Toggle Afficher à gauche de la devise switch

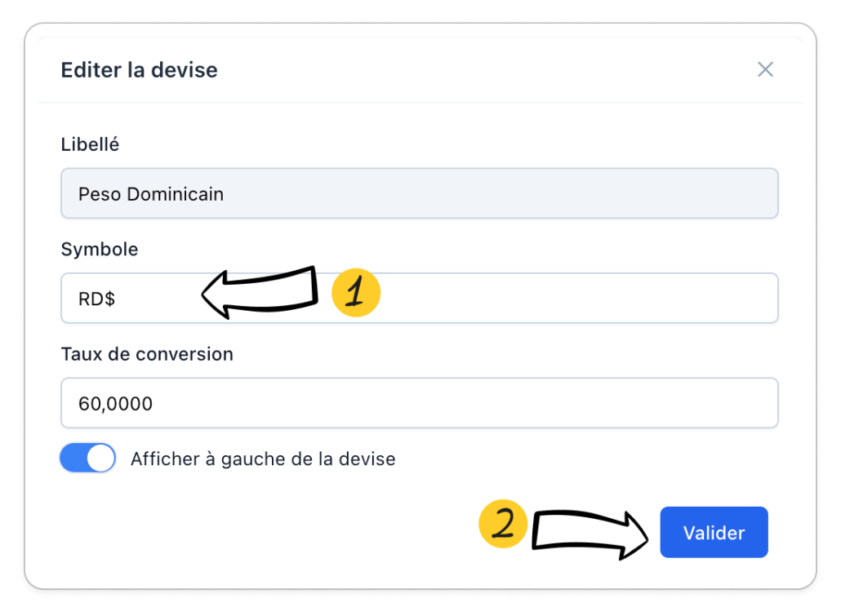pyautogui.click(x=87, y=459)
